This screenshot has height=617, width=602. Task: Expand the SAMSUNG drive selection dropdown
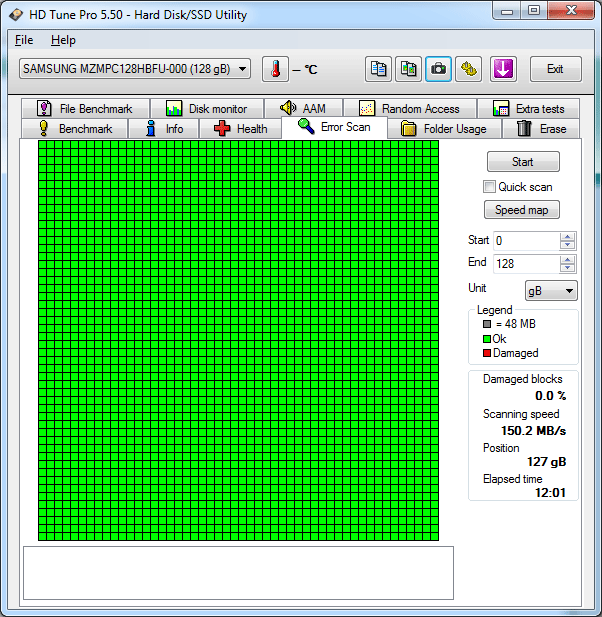coord(243,69)
